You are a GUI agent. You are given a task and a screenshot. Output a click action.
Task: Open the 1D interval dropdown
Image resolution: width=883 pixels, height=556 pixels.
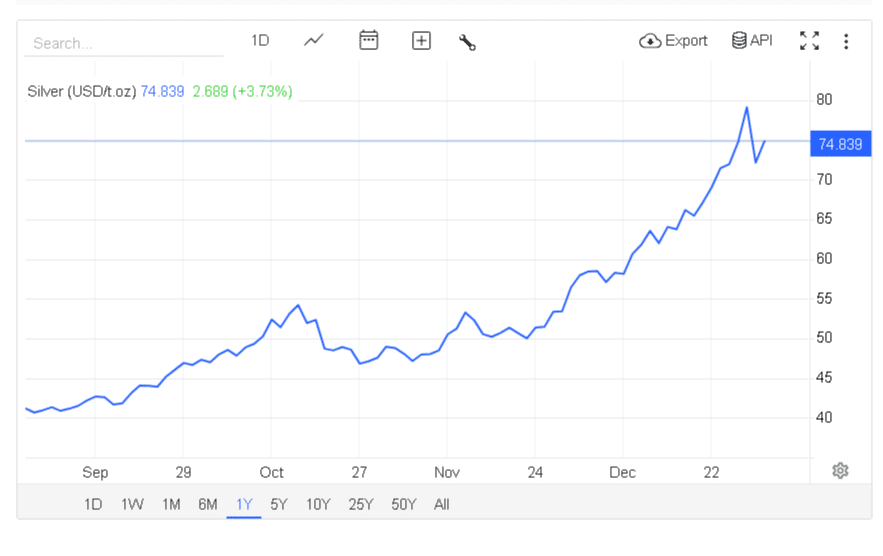[260, 41]
